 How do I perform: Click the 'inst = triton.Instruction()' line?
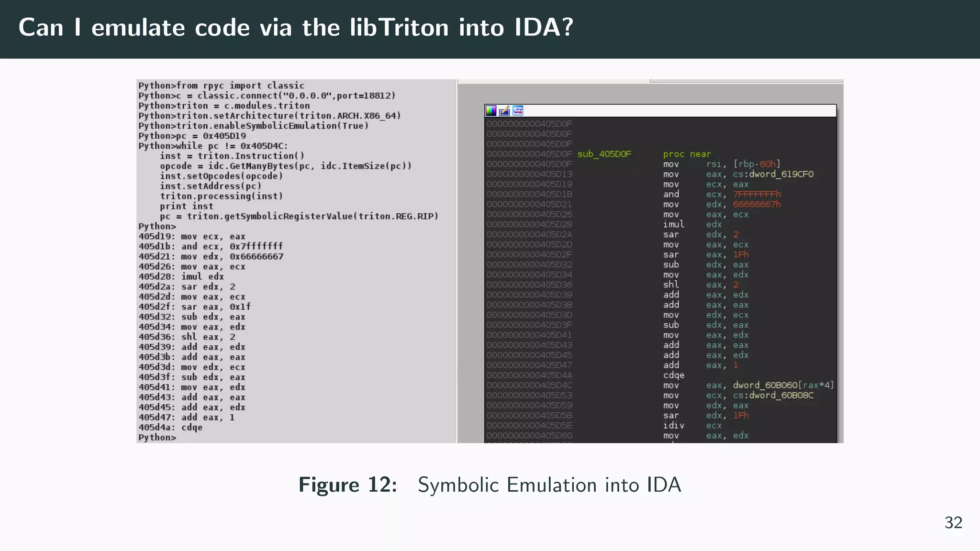232,156
